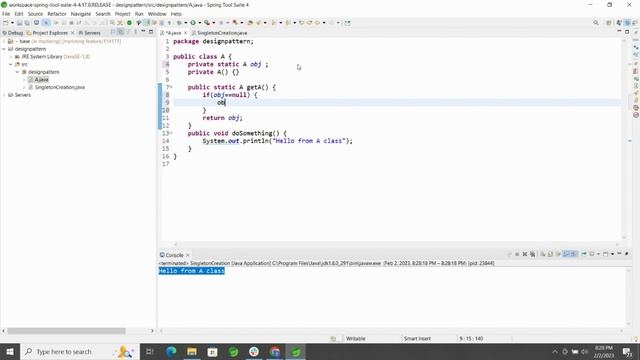Close the *A.java editor tab
The height and width of the screenshot is (360, 640).
(185, 33)
